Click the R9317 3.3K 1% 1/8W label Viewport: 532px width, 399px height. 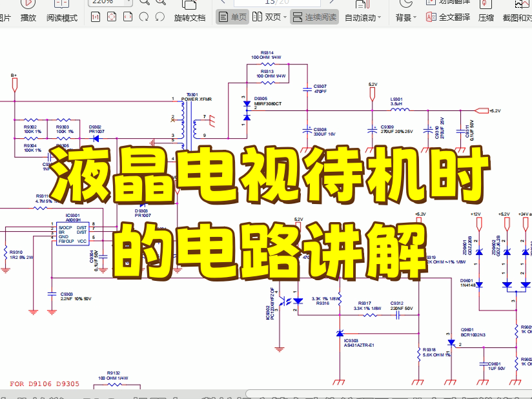coord(367,305)
